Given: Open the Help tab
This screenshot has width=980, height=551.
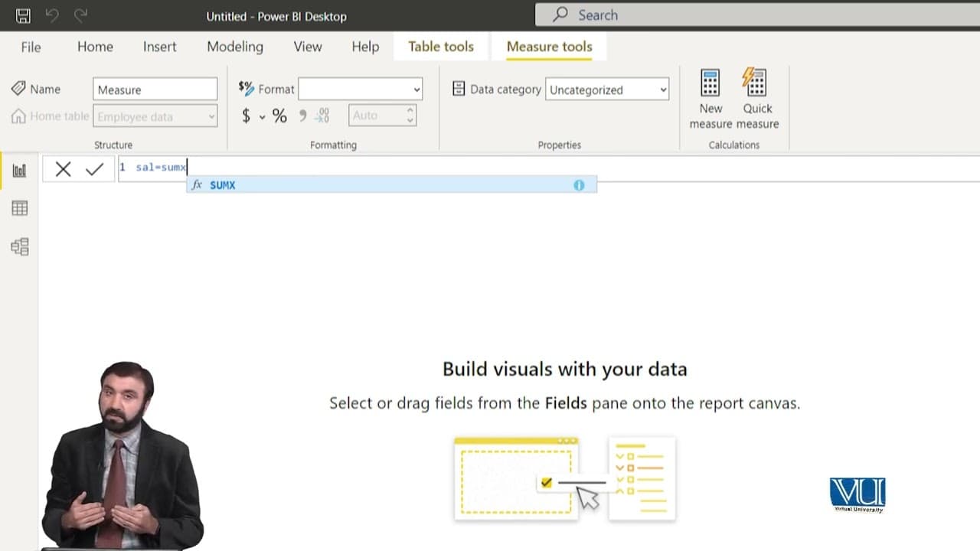Looking at the screenshot, I should [x=365, y=47].
